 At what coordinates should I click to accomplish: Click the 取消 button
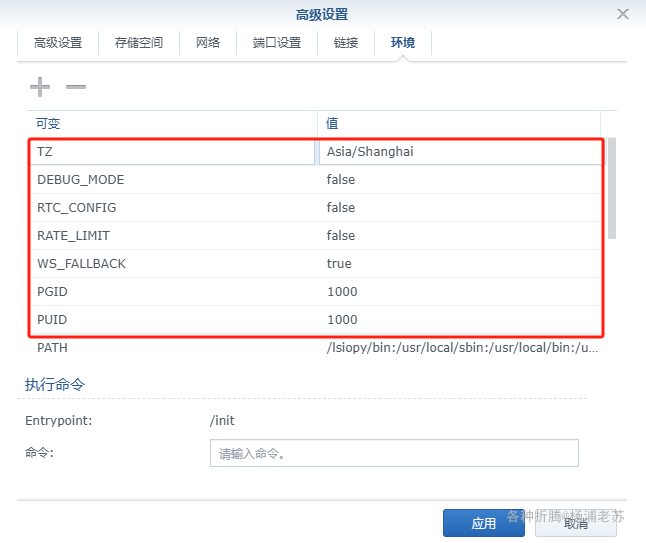click(x=576, y=523)
